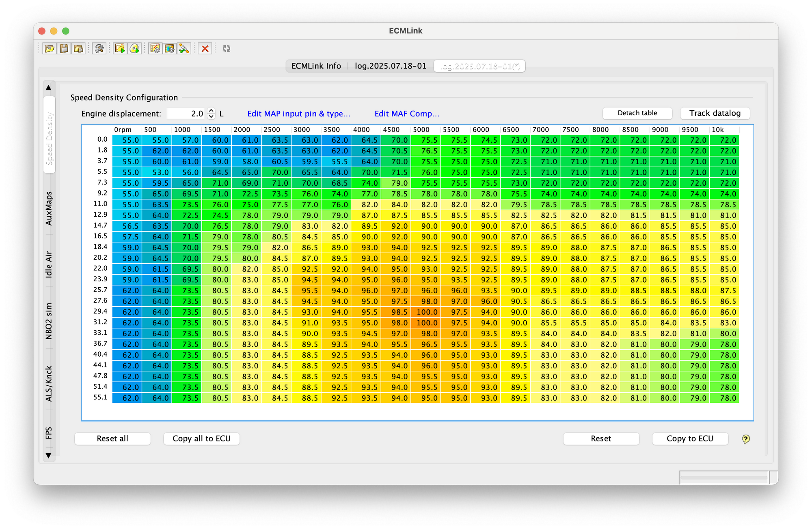Click the Reset all button
Image resolution: width=812 pixels, height=529 pixels.
pos(112,439)
